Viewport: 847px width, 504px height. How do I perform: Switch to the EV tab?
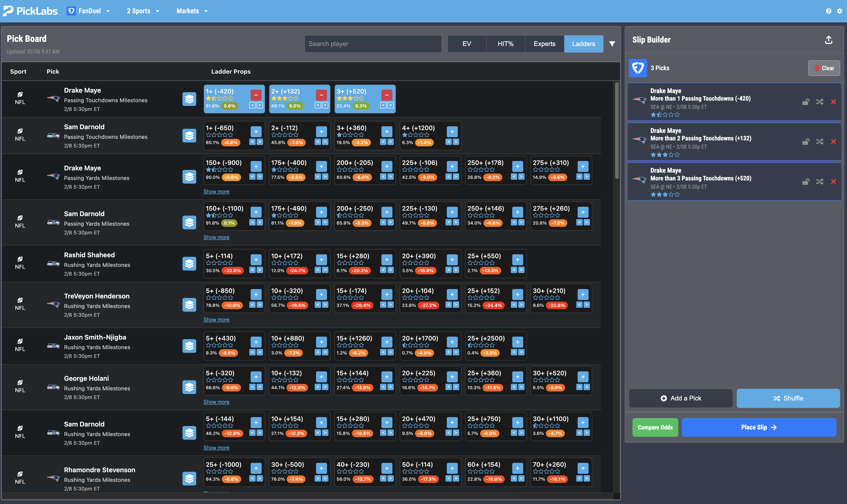tap(467, 44)
